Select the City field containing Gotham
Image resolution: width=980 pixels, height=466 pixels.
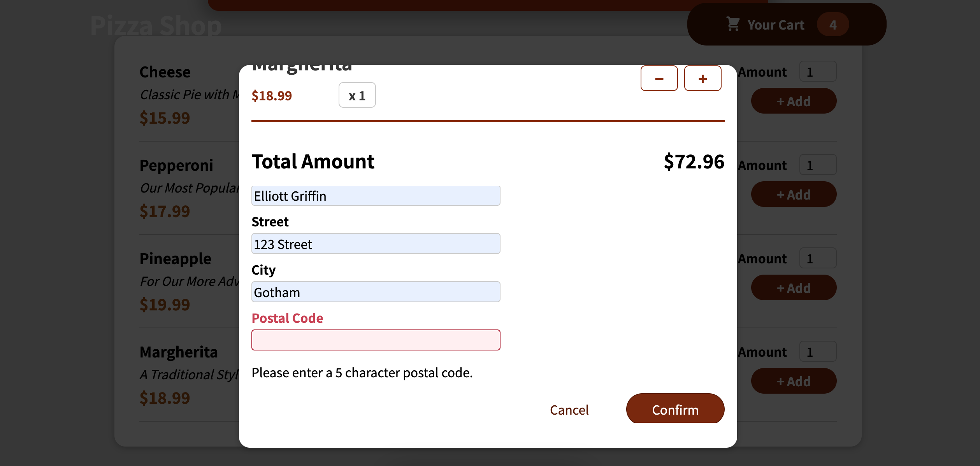[x=376, y=292]
